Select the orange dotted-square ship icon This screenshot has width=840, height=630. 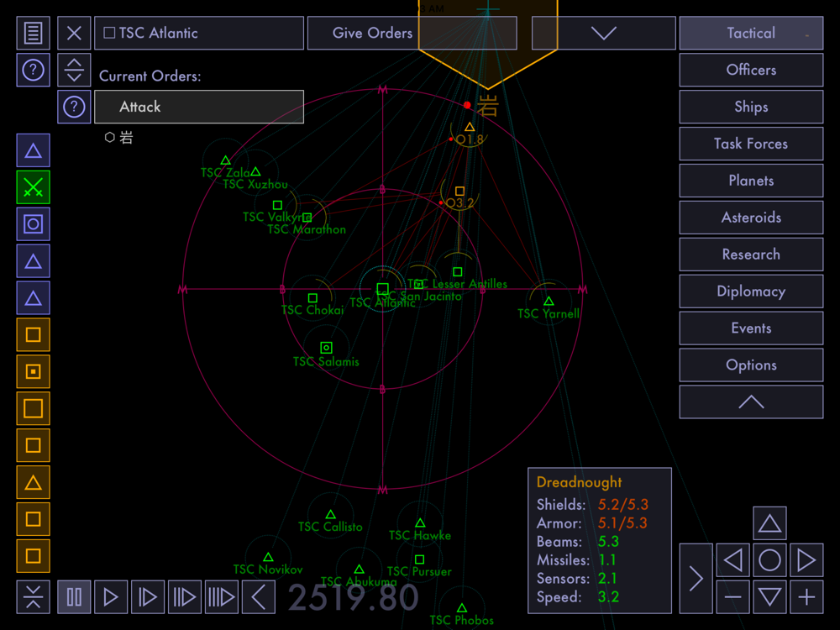pyautogui.click(x=33, y=371)
